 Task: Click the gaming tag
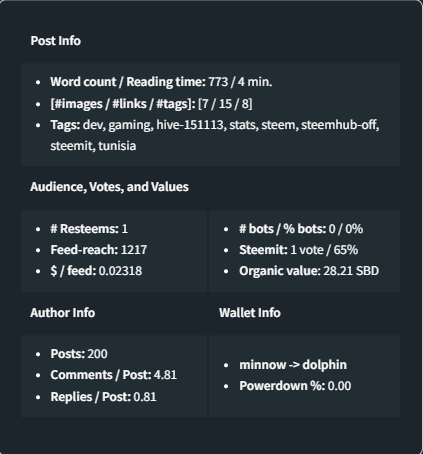tap(131, 125)
